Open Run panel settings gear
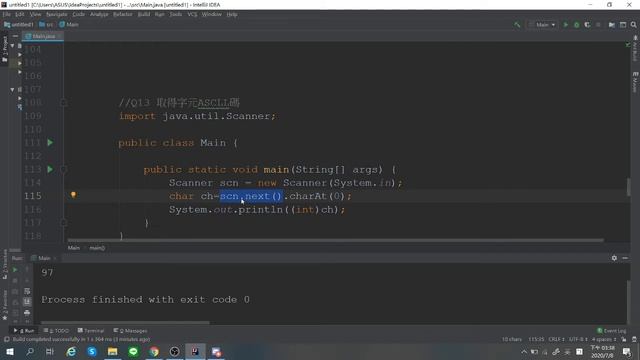Viewport: 640px width, 360px height. click(x=614, y=258)
